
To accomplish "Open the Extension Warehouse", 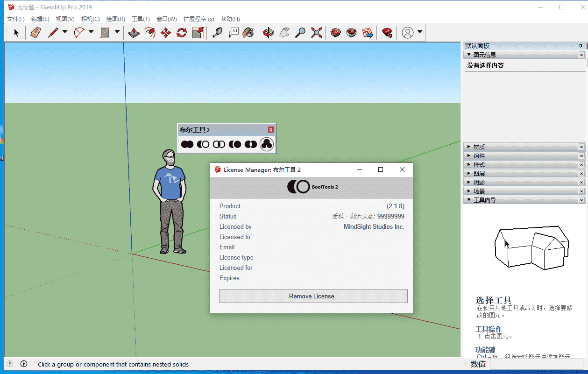I will (352, 33).
